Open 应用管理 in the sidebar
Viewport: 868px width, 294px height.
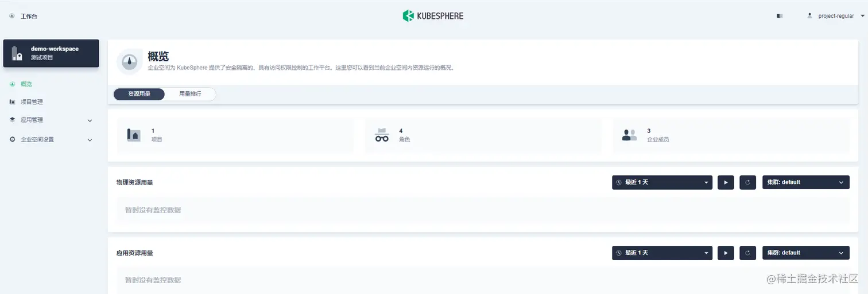pyautogui.click(x=32, y=120)
